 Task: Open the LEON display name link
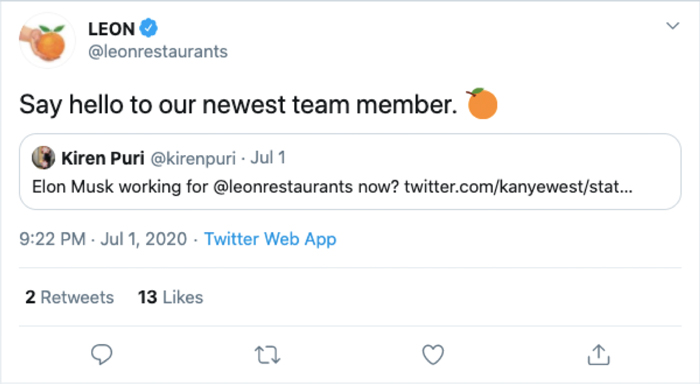pos(112,29)
